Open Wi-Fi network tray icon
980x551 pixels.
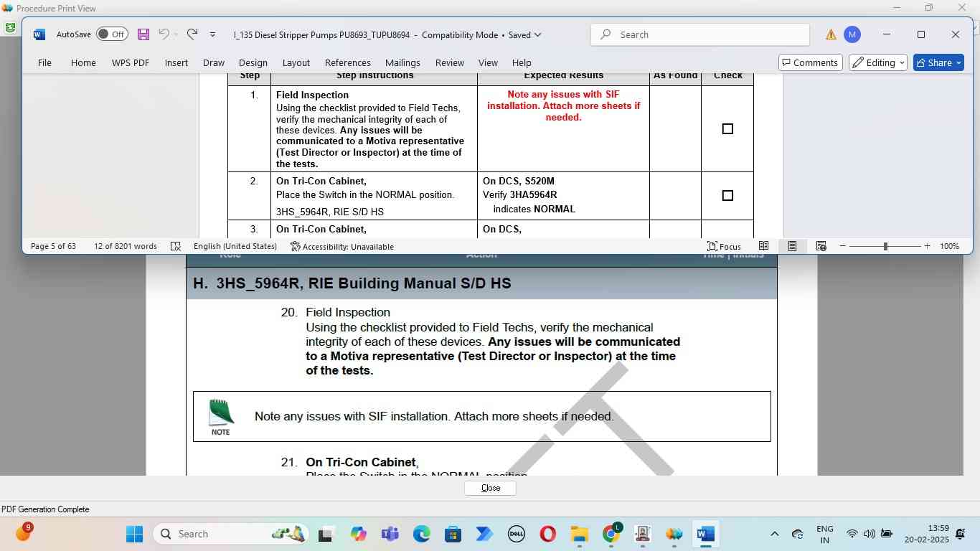(x=852, y=534)
